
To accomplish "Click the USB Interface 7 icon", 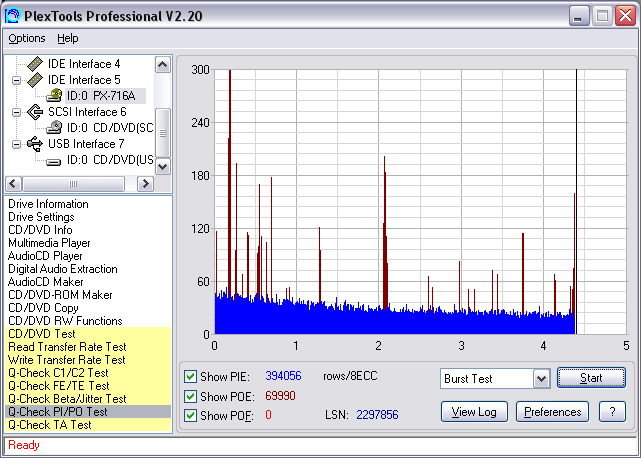I will tap(35, 144).
